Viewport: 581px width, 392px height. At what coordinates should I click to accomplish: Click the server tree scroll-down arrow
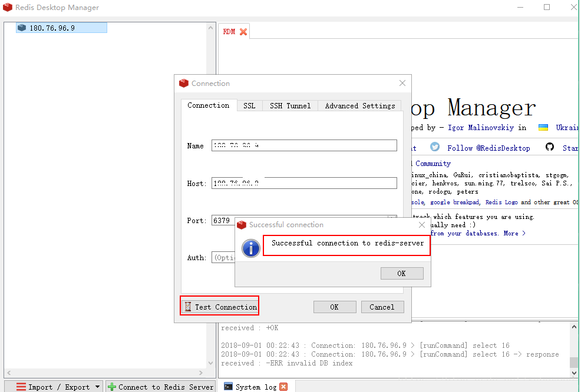pos(210,363)
